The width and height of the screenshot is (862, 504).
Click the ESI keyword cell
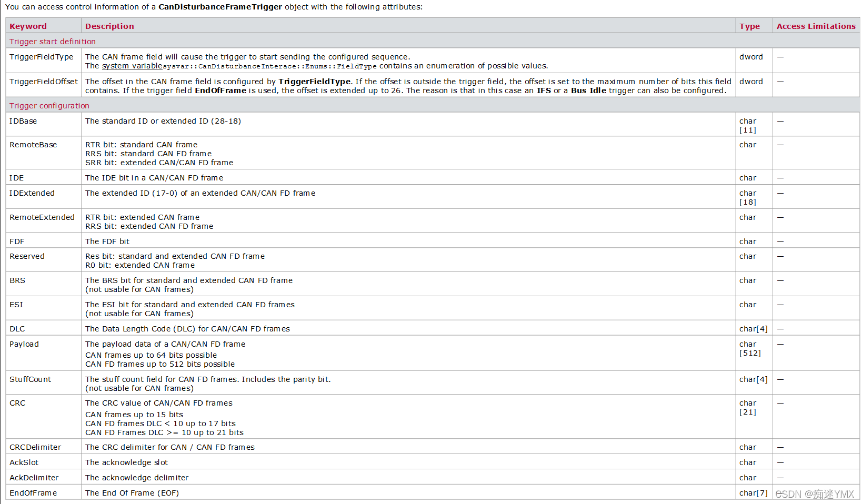tap(44, 308)
